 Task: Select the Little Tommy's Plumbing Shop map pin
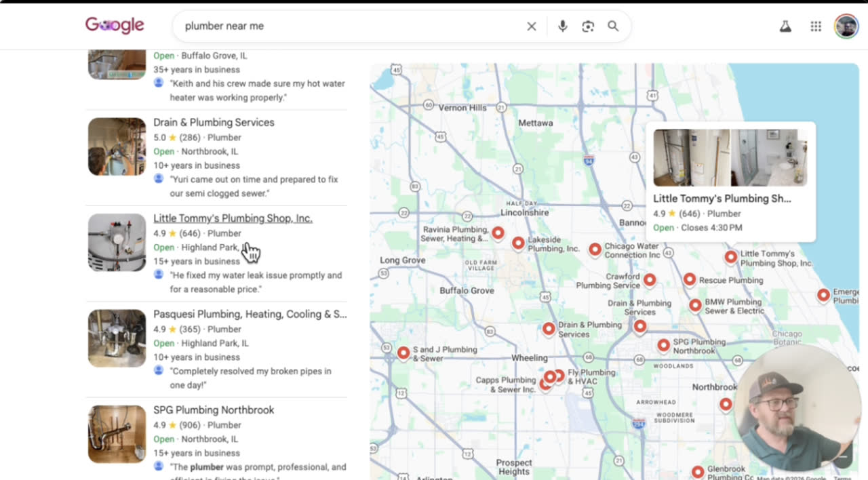point(730,257)
